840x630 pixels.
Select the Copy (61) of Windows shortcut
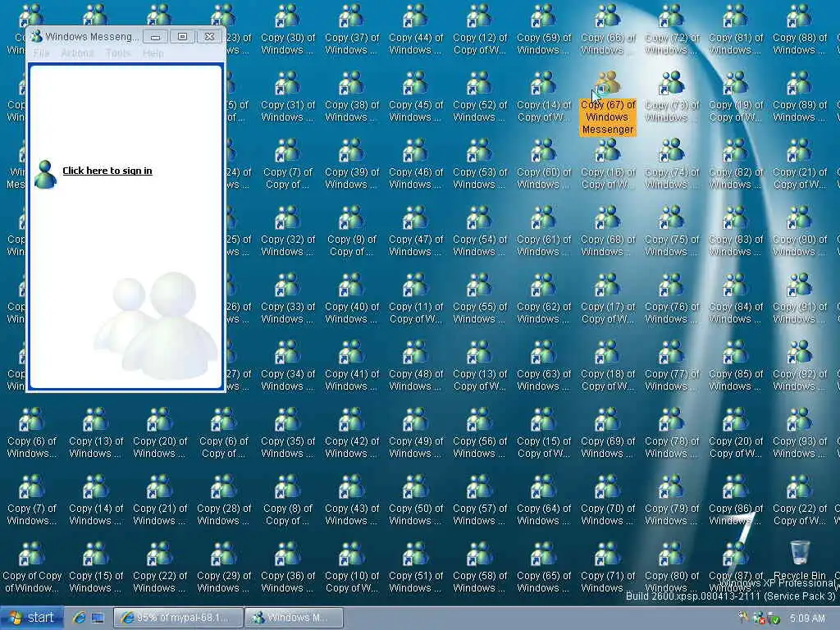tap(544, 231)
